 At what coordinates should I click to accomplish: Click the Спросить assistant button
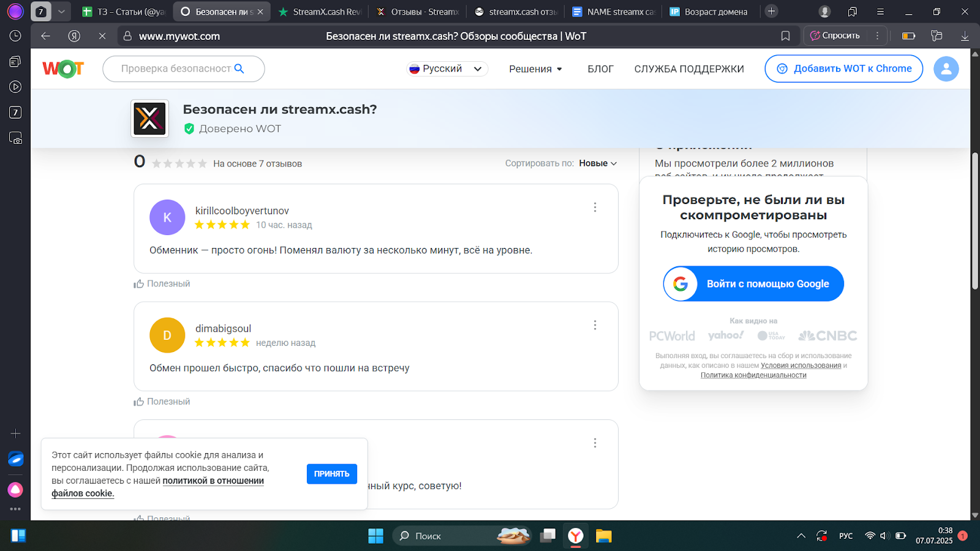(835, 36)
